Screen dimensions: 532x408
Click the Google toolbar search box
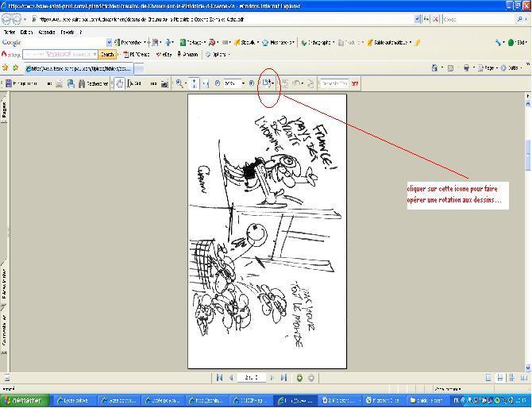pos(64,42)
